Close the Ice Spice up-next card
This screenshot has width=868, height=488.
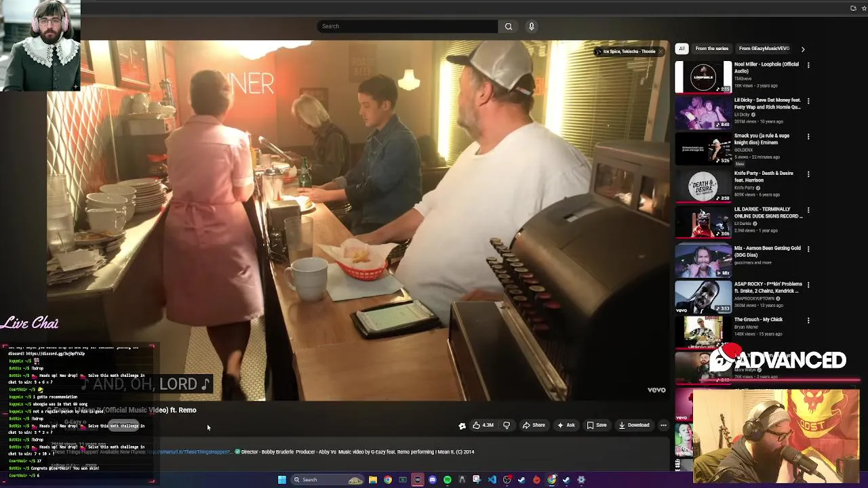point(660,52)
